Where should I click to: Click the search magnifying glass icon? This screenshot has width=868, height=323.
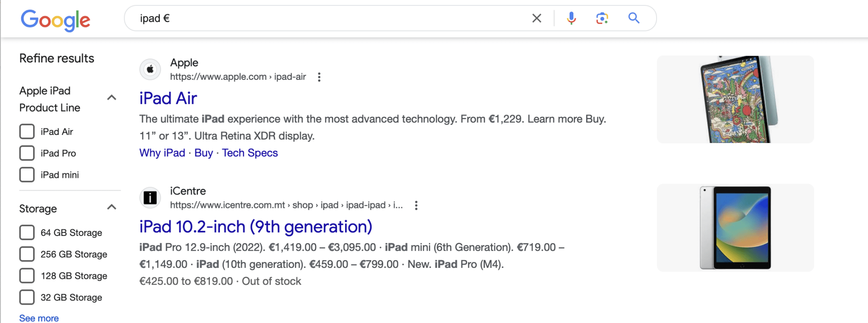[x=634, y=18]
